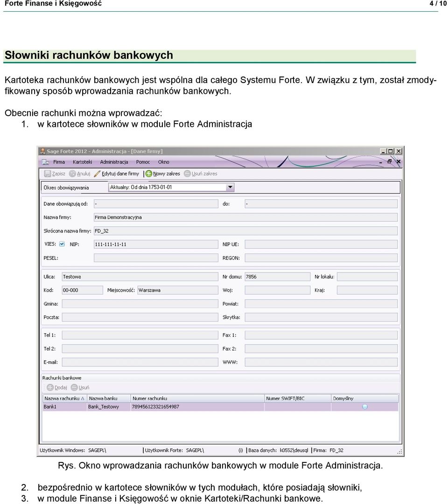Screen dimensions: 448x504
Task: Click the WWW input field
Action: (321, 362)
